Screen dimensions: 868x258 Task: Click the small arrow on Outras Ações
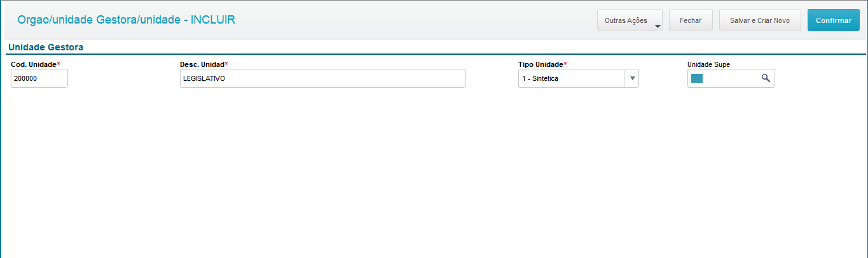[x=658, y=27]
